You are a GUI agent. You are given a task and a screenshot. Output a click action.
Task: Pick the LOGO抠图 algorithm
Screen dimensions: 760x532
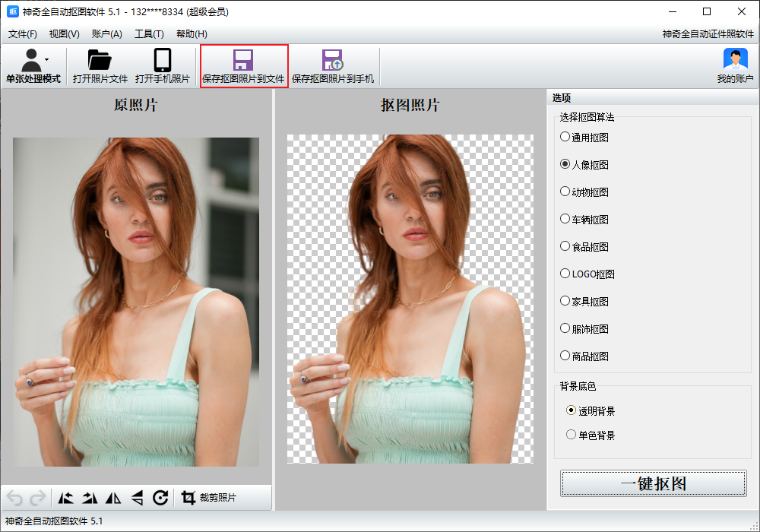pos(565,274)
